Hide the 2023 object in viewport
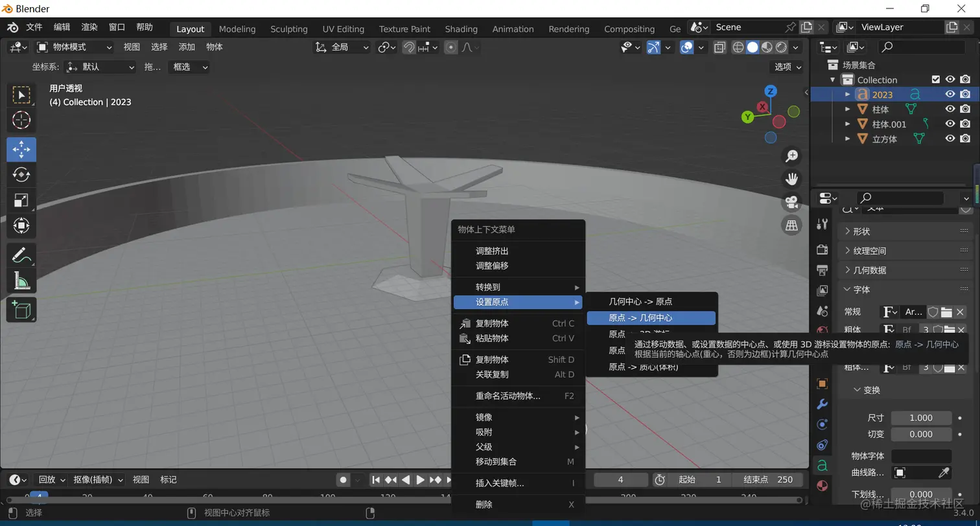 [x=950, y=95]
